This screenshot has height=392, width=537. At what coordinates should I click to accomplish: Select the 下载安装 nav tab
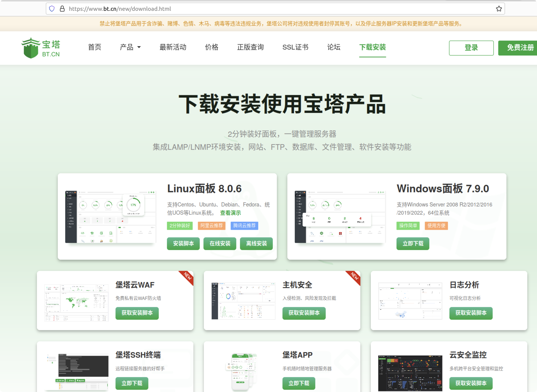point(372,47)
